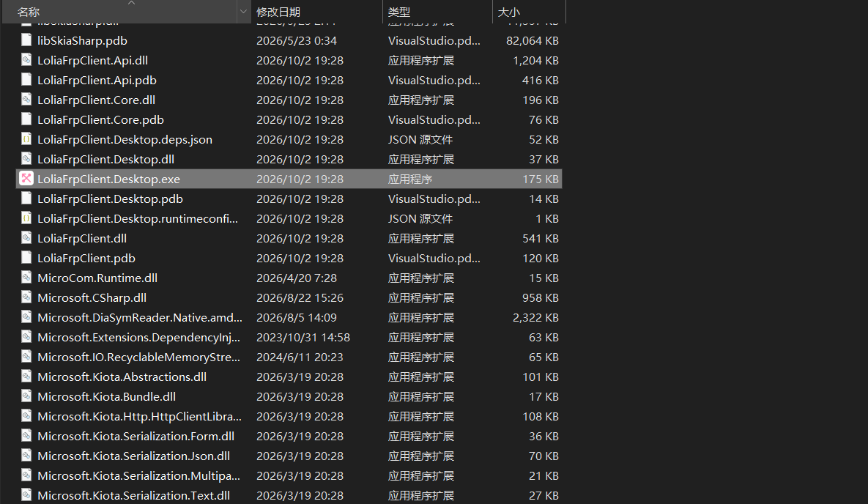
Task: Select the file name Microsoft.Kiota.Serialization.Text.dll
Action: tap(133, 496)
